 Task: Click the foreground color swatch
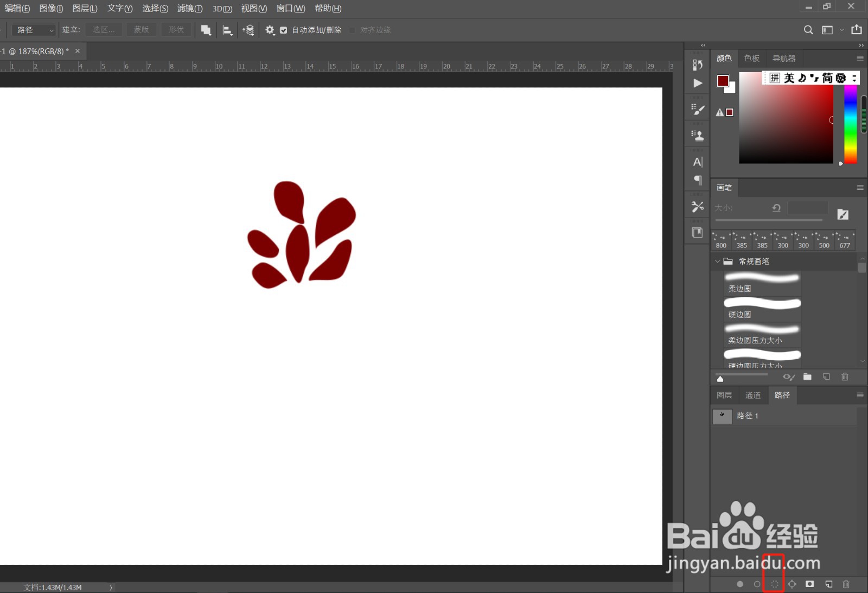[x=723, y=81]
